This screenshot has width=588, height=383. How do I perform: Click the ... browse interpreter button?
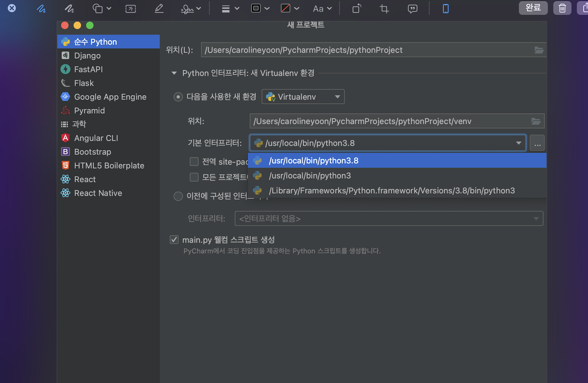[x=537, y=143]
